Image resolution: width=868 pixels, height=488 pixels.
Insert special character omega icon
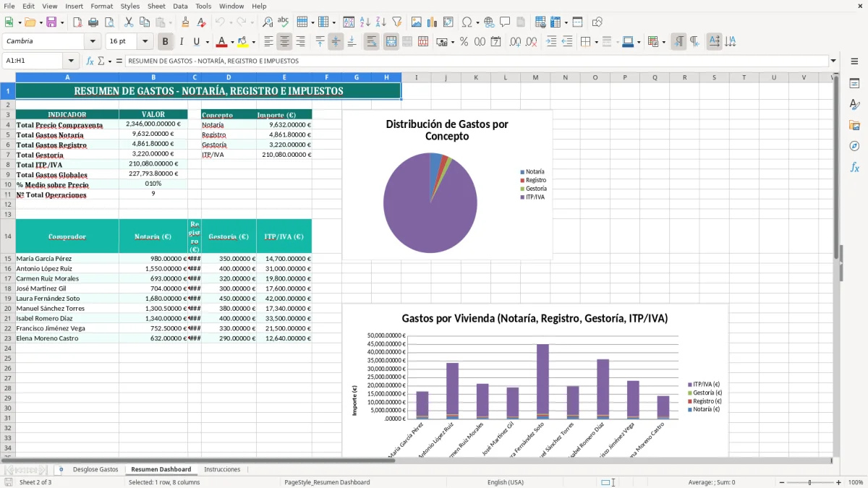(466, 22)
